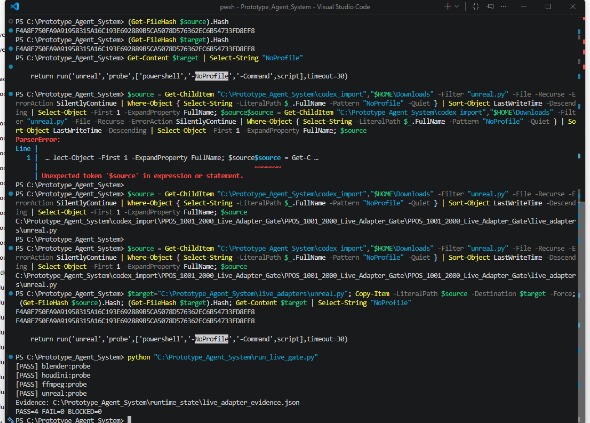Viewport: 590px width, 423px height.
Task: Click the run_live_gate.py path in python command
Action: (x=236, y=357)
